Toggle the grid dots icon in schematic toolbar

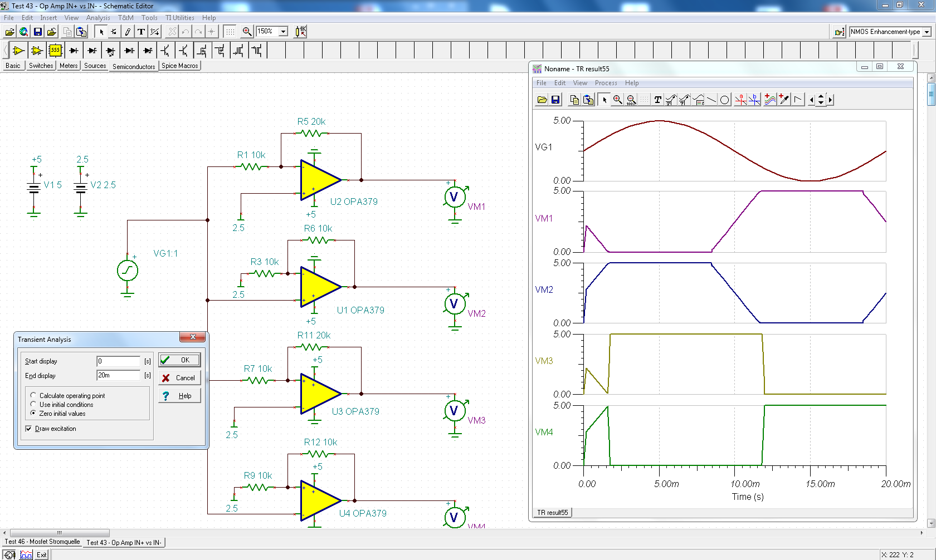coord(230,32)
